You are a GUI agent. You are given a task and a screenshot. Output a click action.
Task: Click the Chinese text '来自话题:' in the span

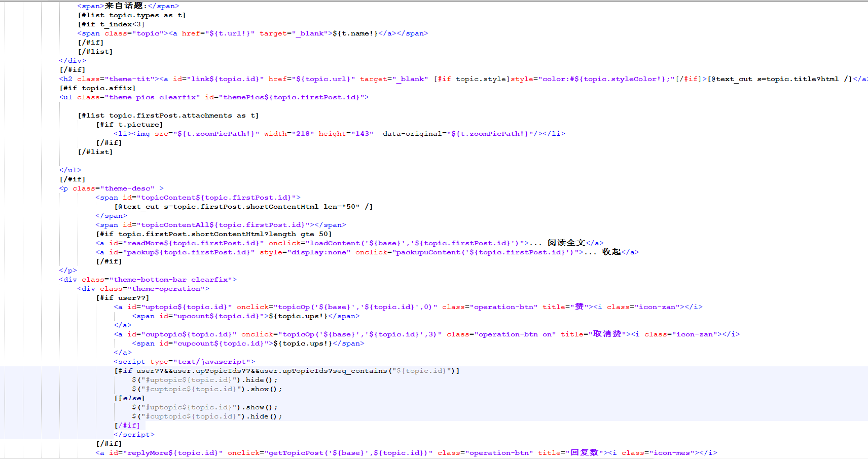tap(126, 6)
